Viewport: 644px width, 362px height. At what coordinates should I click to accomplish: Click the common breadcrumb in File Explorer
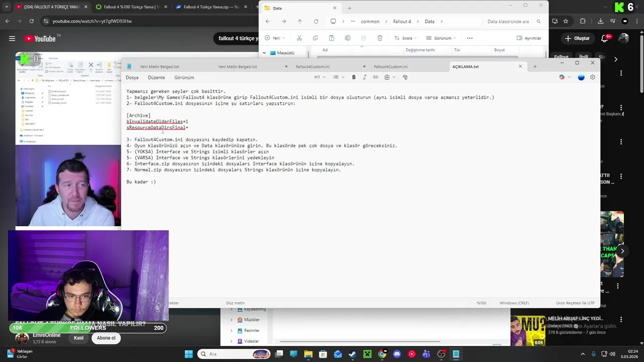pyautogui.click(x=370, y=22)
